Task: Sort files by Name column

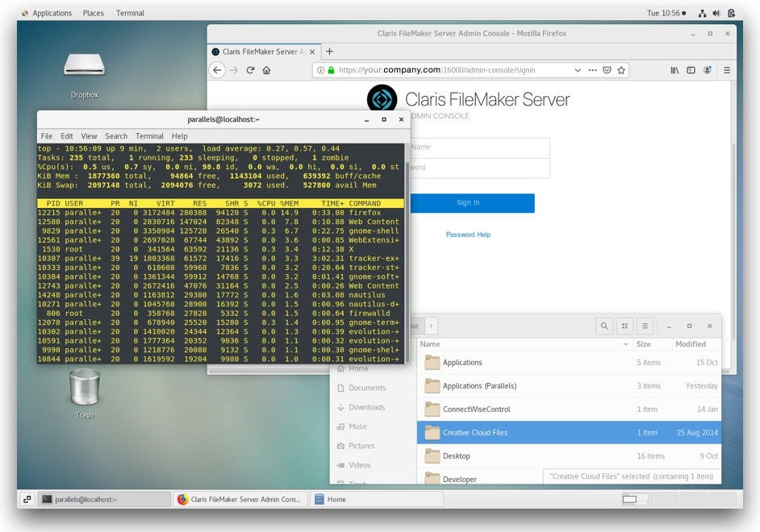Action: point(524,344)
